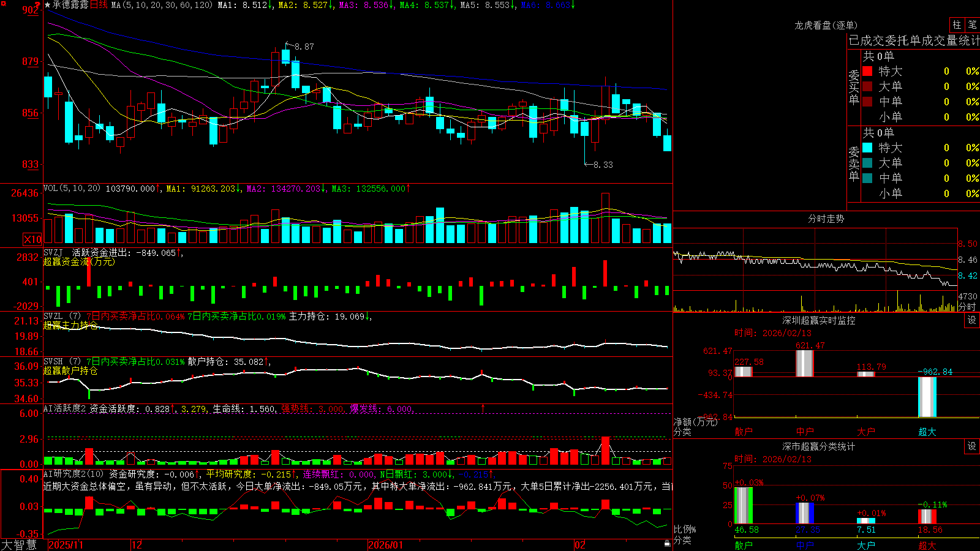
Task: Click the 散户 46.58 percentage bar
Action: (x=744, y=506)
